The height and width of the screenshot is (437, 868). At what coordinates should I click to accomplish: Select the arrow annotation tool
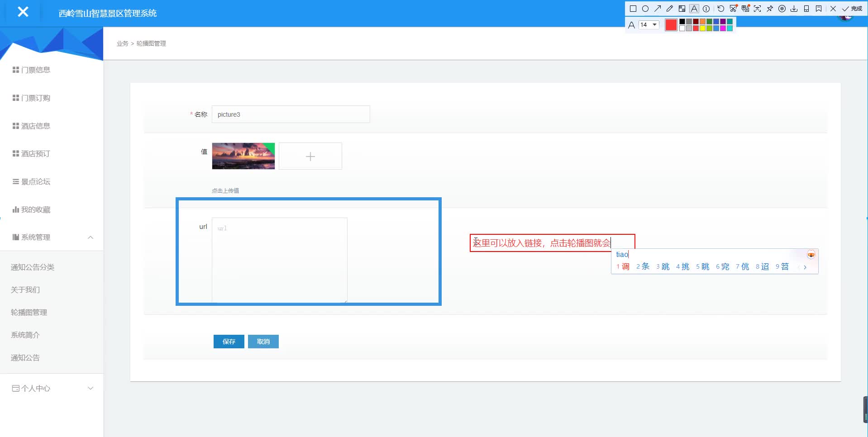point(658,9)
